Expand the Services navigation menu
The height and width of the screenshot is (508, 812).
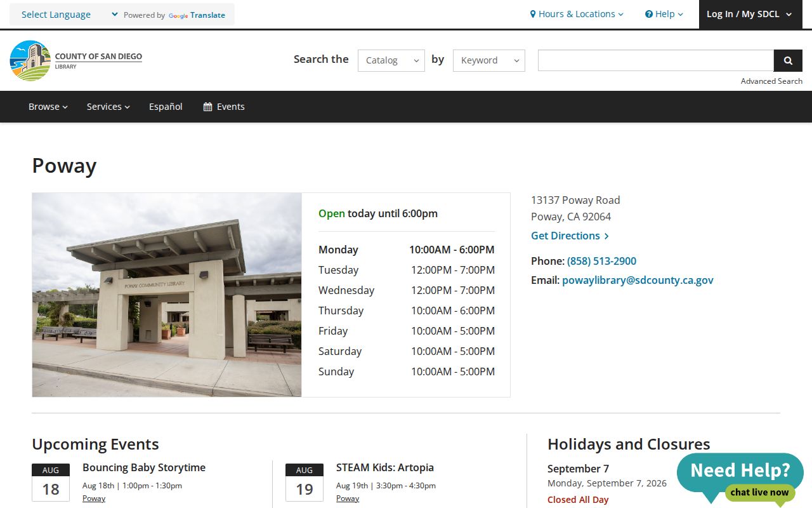(x=108, y=107)
